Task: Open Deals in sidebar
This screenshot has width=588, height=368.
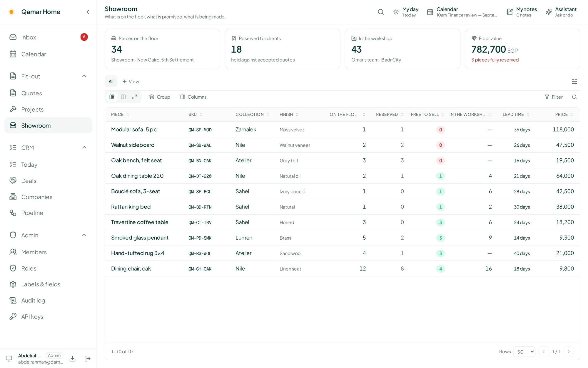Action: (x=48, y=180)
